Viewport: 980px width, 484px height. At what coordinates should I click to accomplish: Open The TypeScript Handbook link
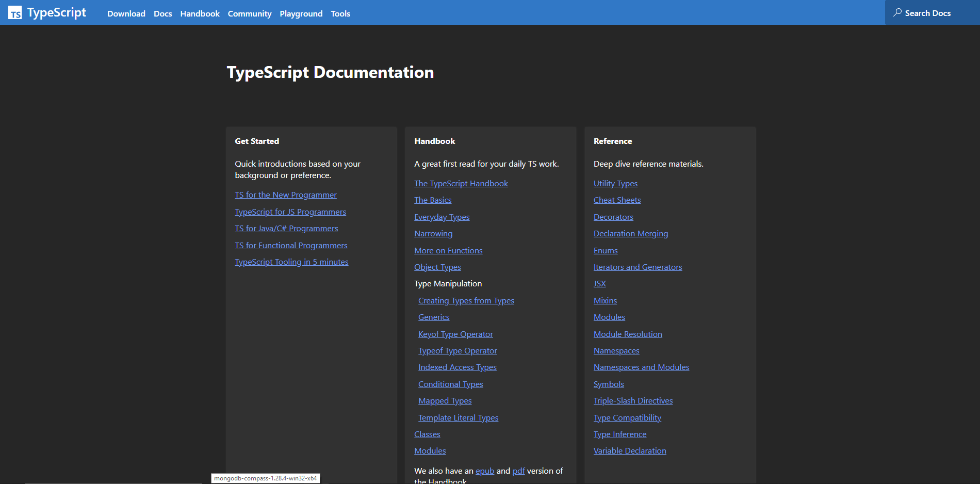461,184
